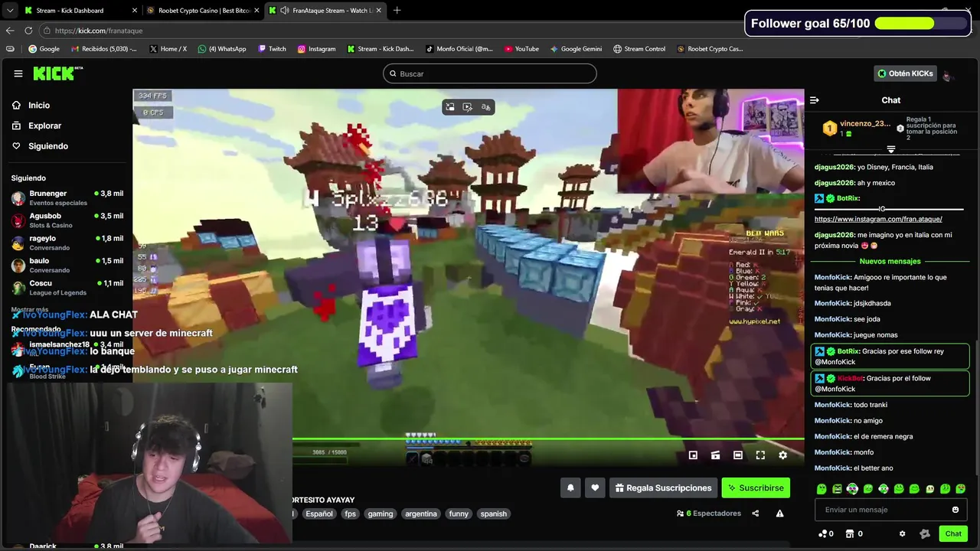This screenshot has height=551, width=980.
Task: Reload the page
Action: 28,31
